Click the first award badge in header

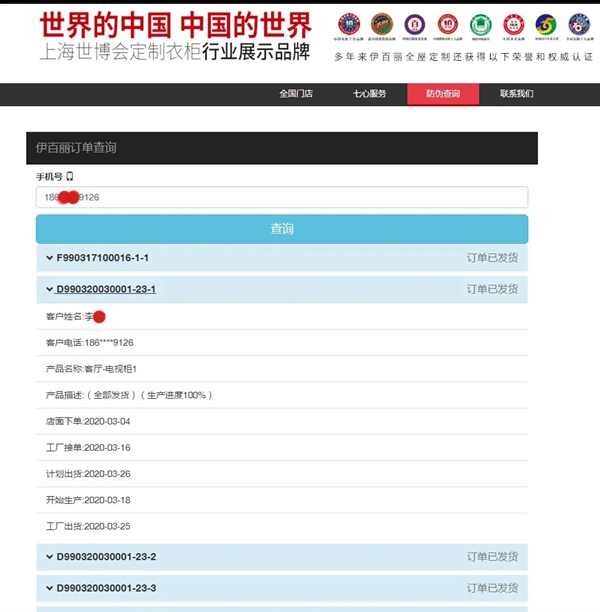coord(349,24)
